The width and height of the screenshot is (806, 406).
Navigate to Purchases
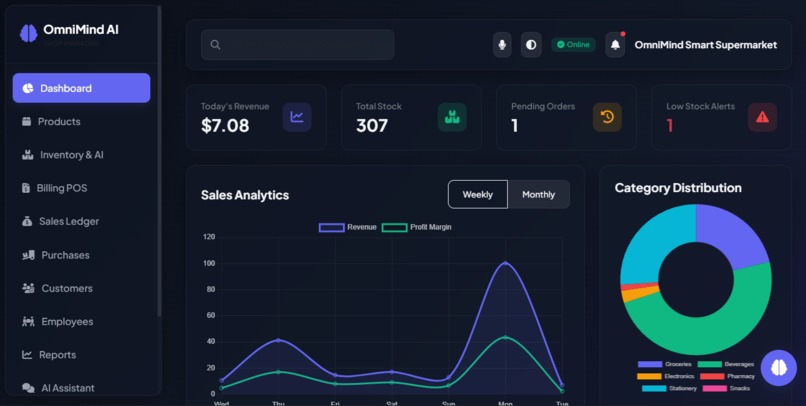click(81, 255)
